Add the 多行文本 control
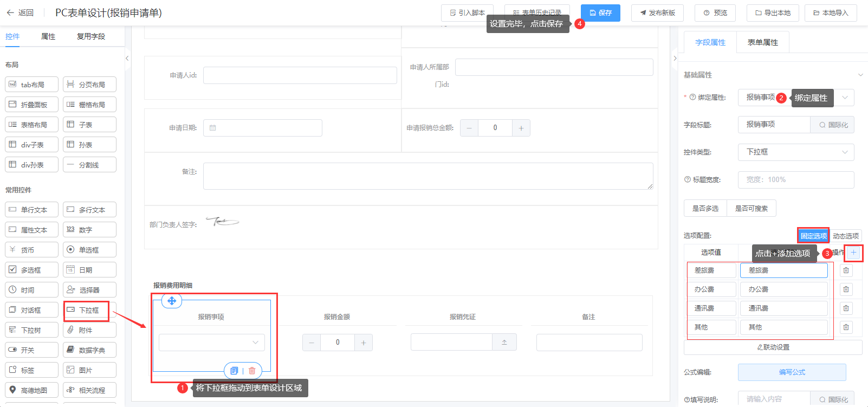868x407 pixels. 89,210
